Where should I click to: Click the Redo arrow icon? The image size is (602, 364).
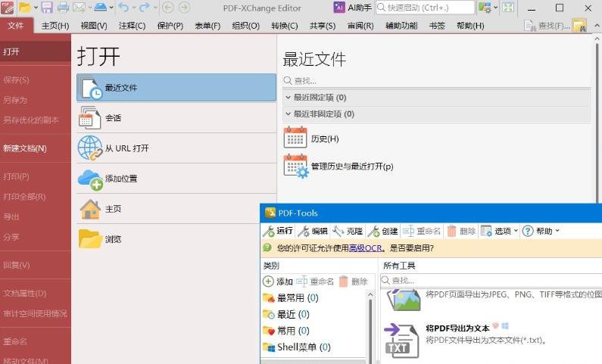(145, 8)
